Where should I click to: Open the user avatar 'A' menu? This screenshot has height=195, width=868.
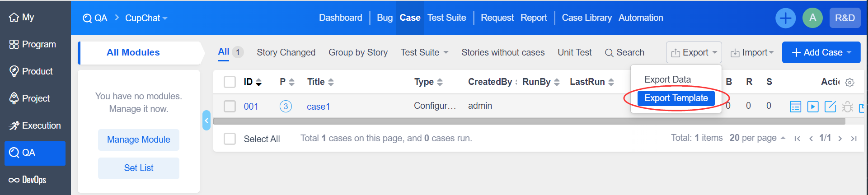click(x=812, y=18)
